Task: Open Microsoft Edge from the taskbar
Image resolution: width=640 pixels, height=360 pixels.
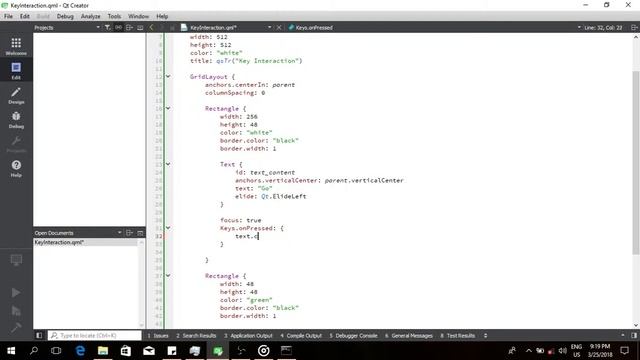Action: coord(80,351)
